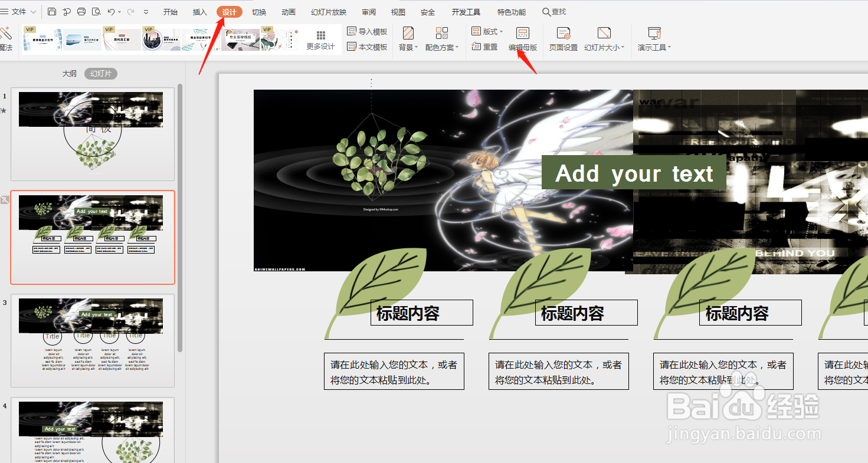Image resolution: width=868 pixels, height=463 pixels.
Task: Click 导入模板 button
Action: pos(367,31)
